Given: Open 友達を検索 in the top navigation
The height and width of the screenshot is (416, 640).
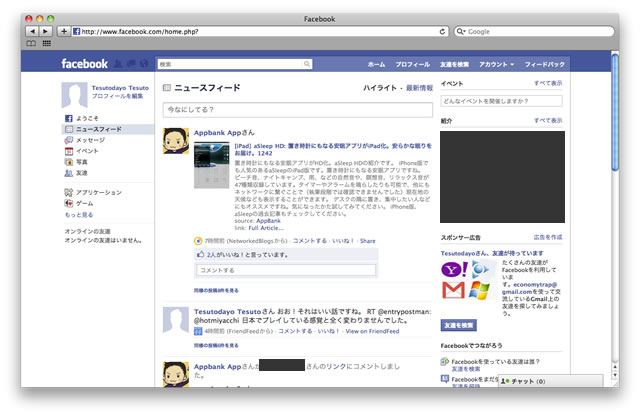Looking at the screenshot, I should [x=454, y=65].
